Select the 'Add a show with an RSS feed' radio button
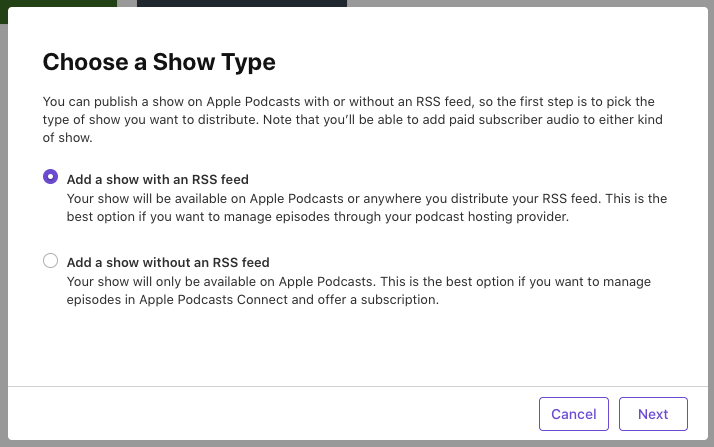The image size is (714, 447). pos(51,177)
